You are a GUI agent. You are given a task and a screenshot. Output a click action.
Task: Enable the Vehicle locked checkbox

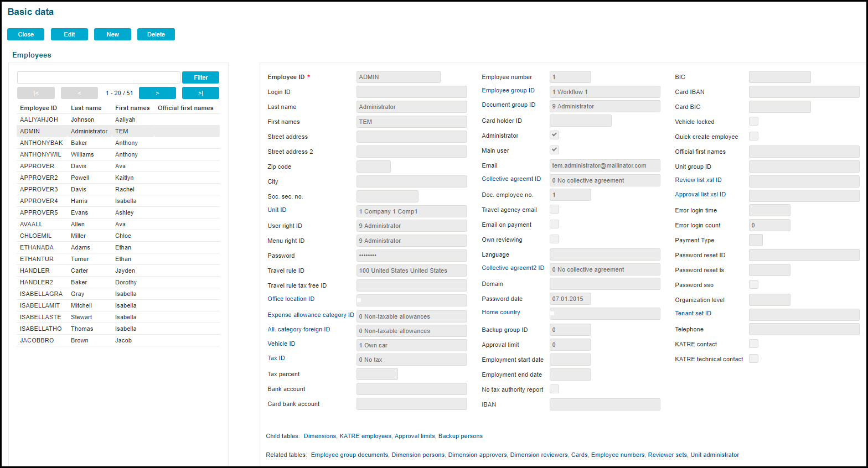[x=753, y=121]
